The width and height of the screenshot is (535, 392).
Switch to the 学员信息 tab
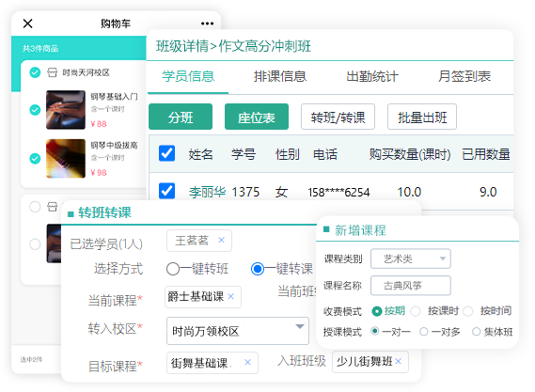(188, 76)
